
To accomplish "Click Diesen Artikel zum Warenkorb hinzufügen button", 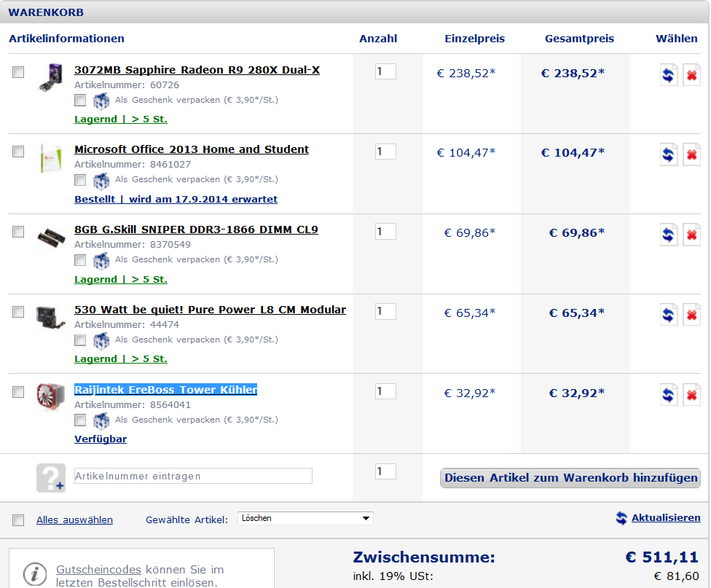I will [570, 478].
